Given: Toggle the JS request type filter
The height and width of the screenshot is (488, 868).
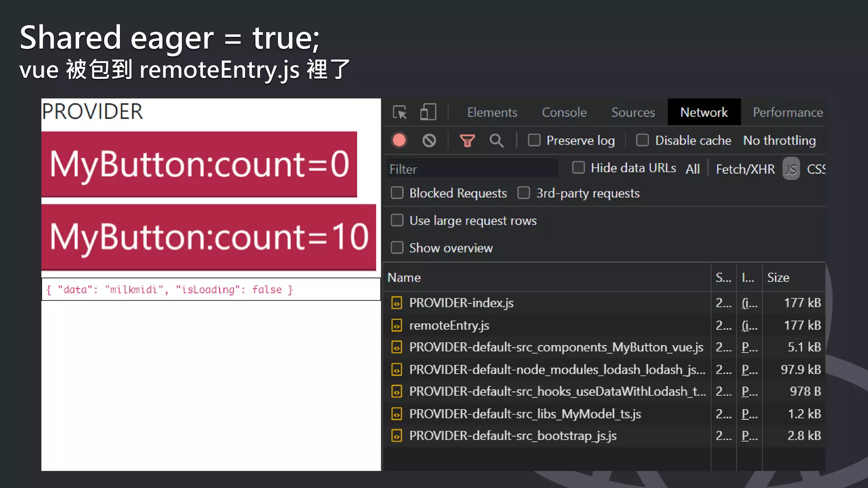Looking at the screenshot, I should click(791, 169).
